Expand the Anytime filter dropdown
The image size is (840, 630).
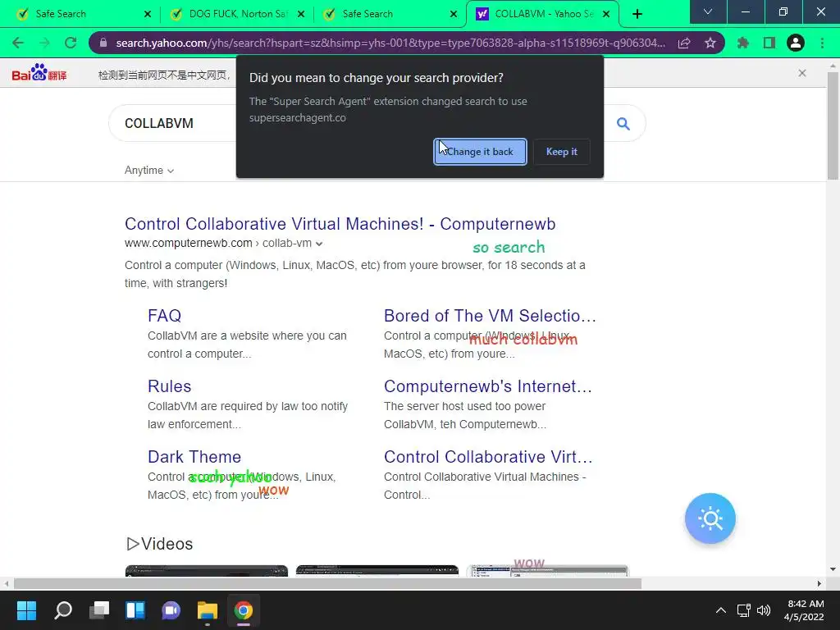pos(149,171)
